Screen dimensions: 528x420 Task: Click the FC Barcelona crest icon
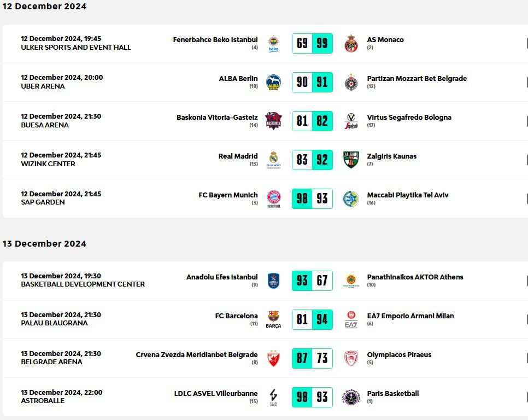pos(273,319)
